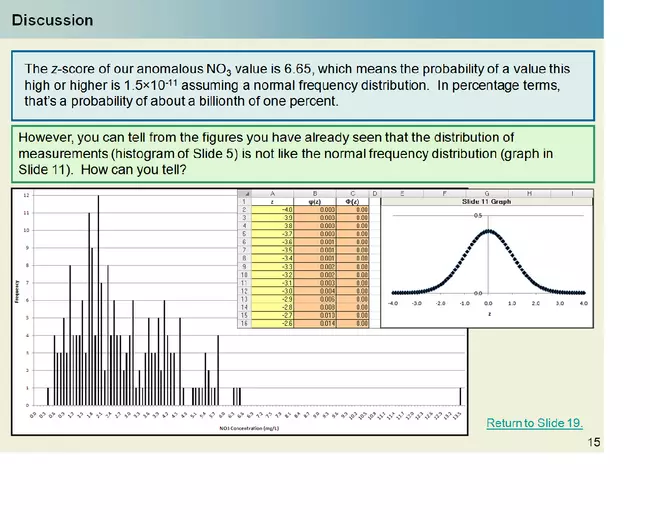The width and height of the screenshot is (650, 520).
Task: Select the blue z-score explanation text box
Action: coord(310,85)
